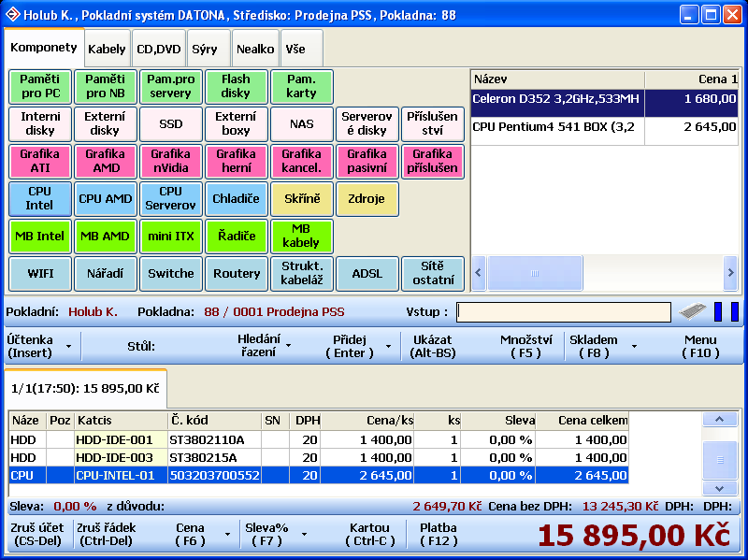Select receipt row HDD-IDE-003
The image size is (748, 560).
(319, 457)
